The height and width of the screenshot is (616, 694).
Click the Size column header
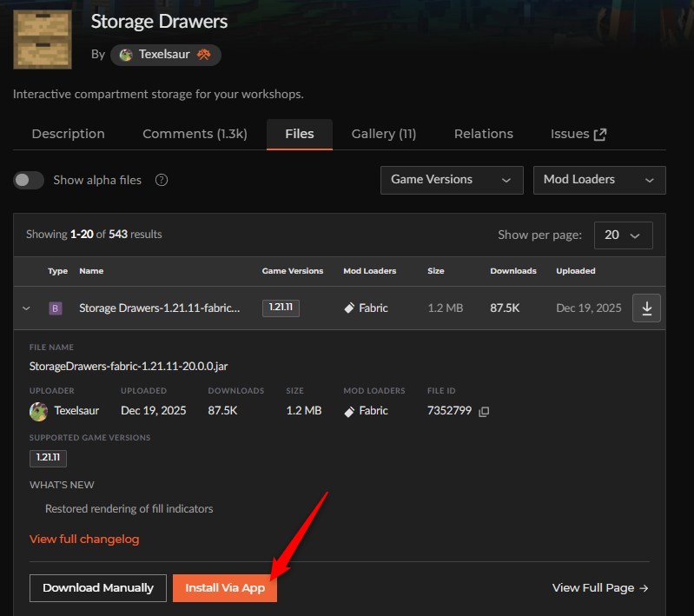point(435,271)
